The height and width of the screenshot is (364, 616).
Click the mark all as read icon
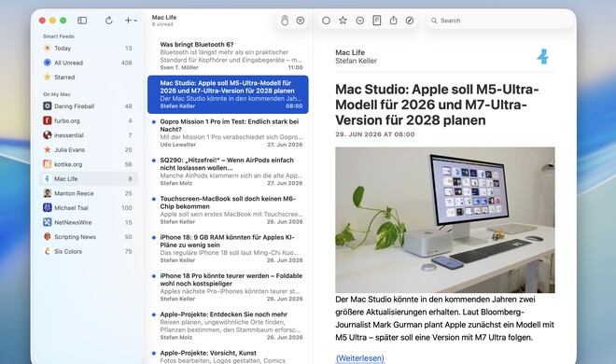pos(285,21)
